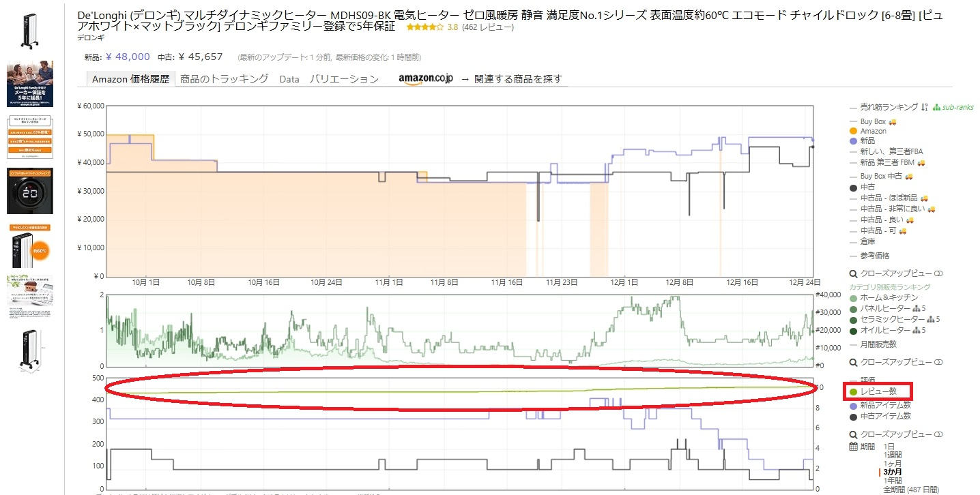Toggle the 参考価格 series
980x495 pixels.
[x=869, y=255]
